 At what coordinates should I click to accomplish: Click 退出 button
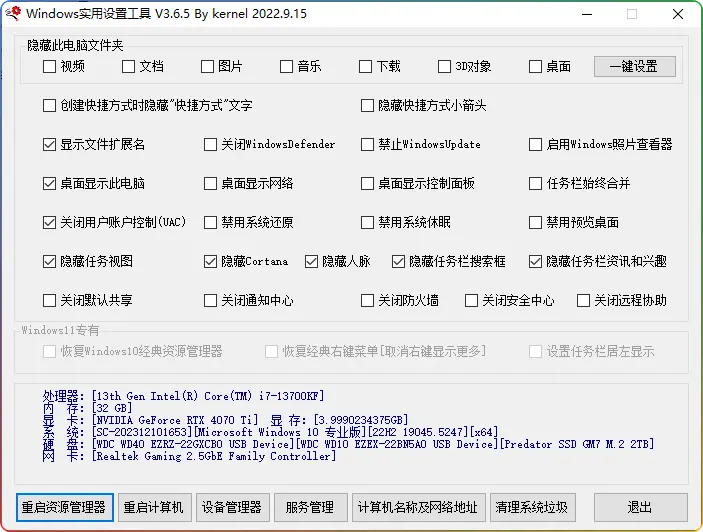click(x=641, y=507)
